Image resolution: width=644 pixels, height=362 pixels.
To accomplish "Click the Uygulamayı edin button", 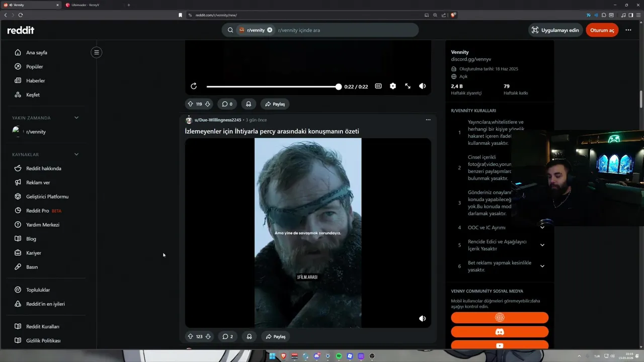I will (x=555, y=30).
